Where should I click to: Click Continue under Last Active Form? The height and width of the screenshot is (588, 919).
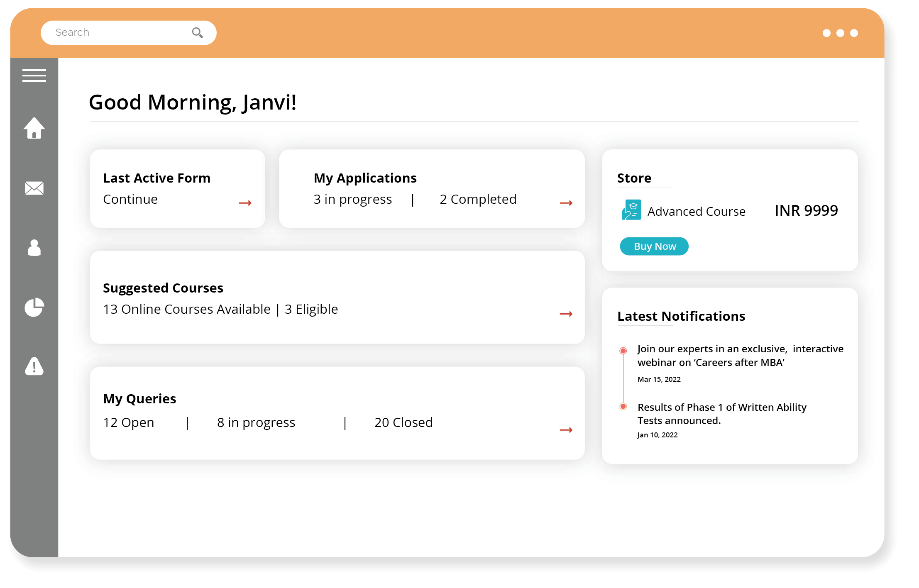130,199
